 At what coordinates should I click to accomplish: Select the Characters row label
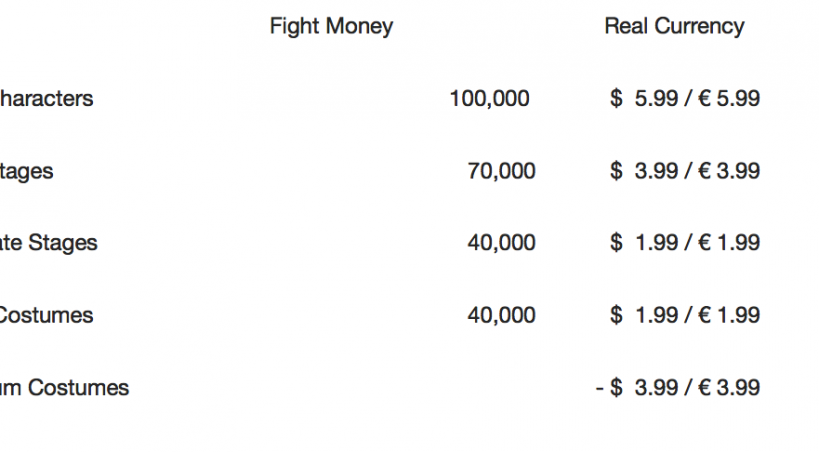tap(46, 99)
